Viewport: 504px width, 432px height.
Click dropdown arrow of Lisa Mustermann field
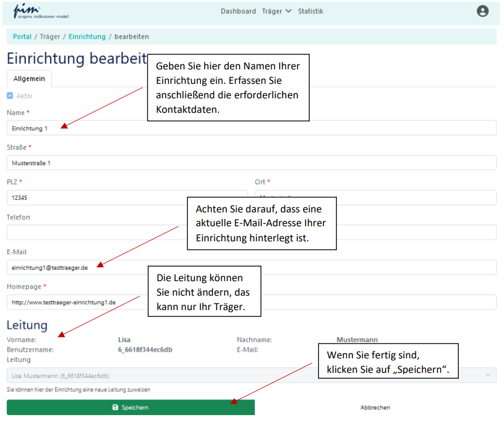(x=488, y=375)
